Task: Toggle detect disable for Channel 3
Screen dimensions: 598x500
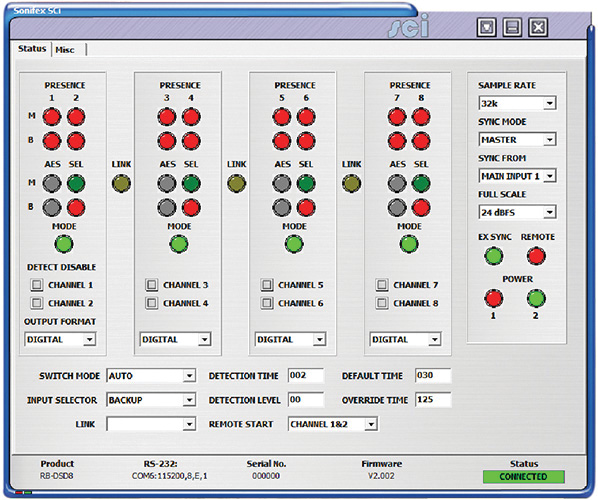Action: 151,285
